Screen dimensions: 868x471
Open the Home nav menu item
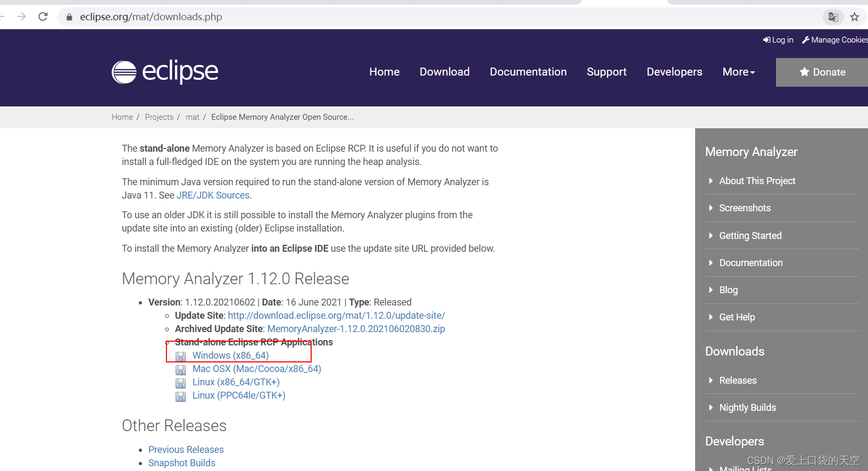point(385,72)
